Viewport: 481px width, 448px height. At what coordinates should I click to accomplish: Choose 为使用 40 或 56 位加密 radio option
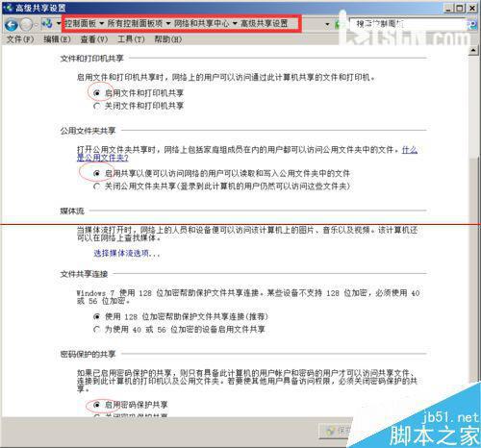[x=96, y=330]
